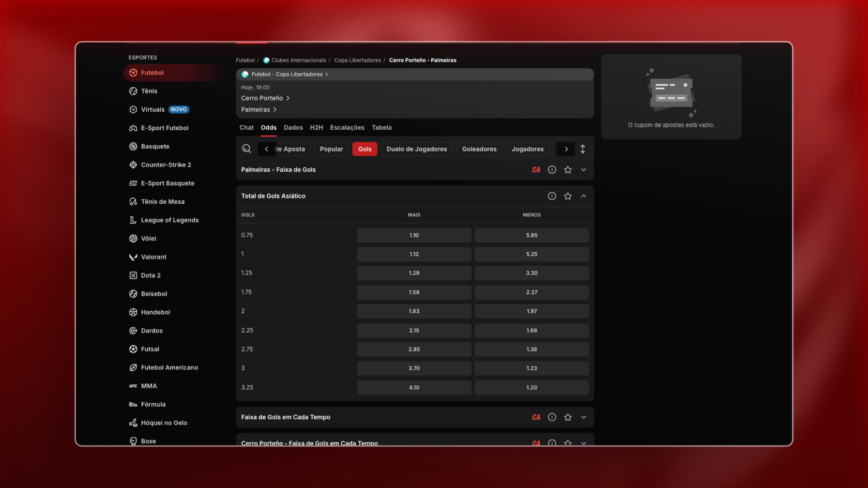Open the Tabela tab
The image size is (868, 488).
(x=382, y=128)
